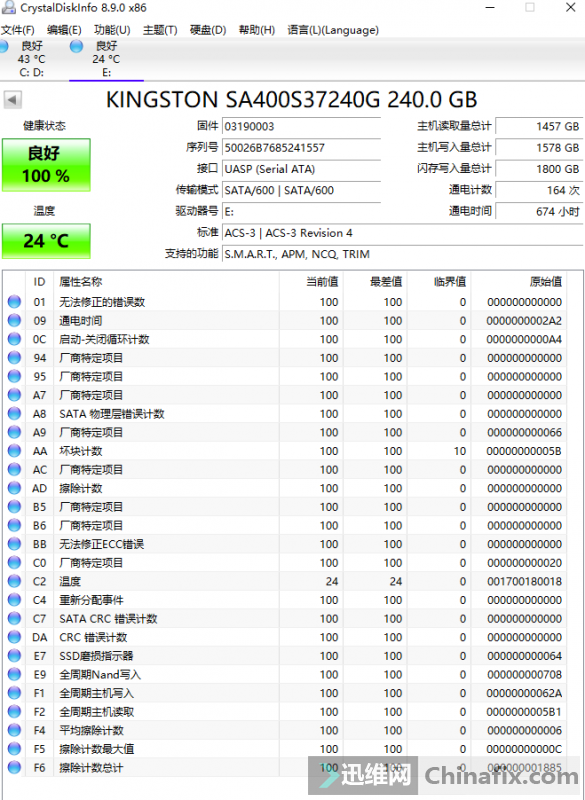Click status orb for attribute B5 row

pyautogui.click(x=14, y=507)
